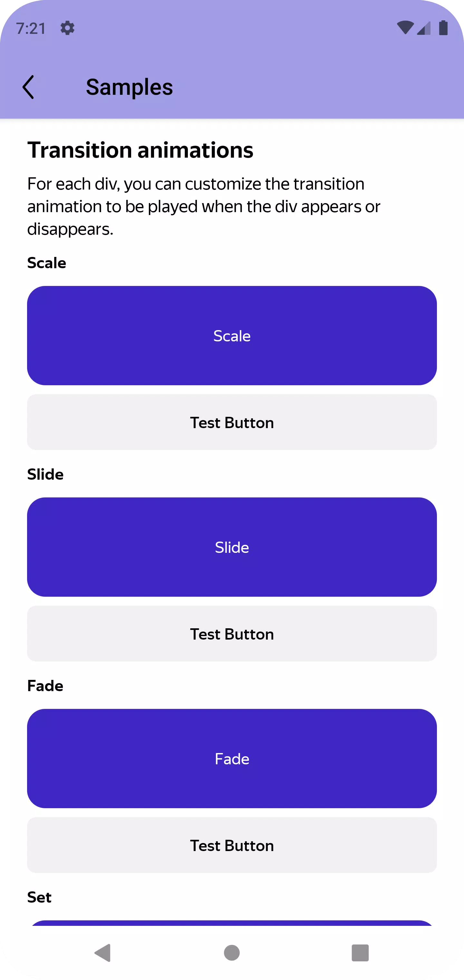Tap the purple Scale block
The height and width of the screenshot is (980, 464).
tap(232, 336)
